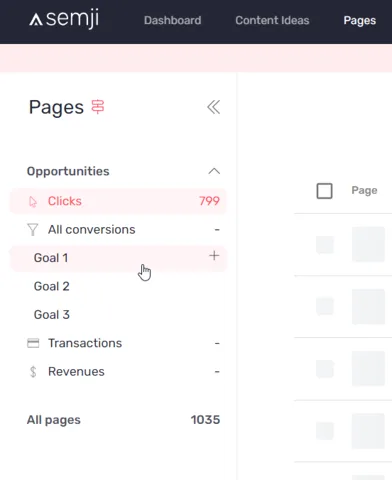Click the pink signpost icon beside Pages
This screenshot has height=480, width=392.
(x=98, y=107)
